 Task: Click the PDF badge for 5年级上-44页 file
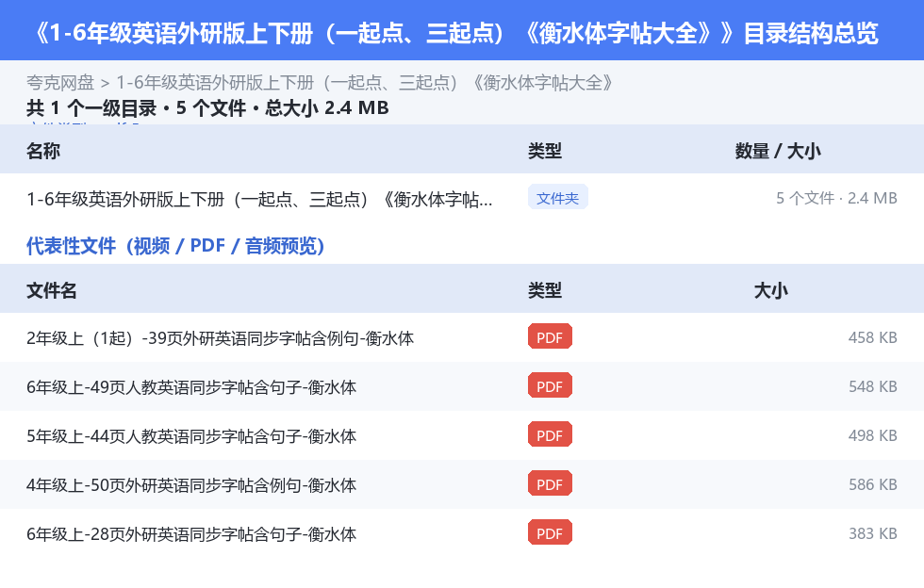(550, 434)
